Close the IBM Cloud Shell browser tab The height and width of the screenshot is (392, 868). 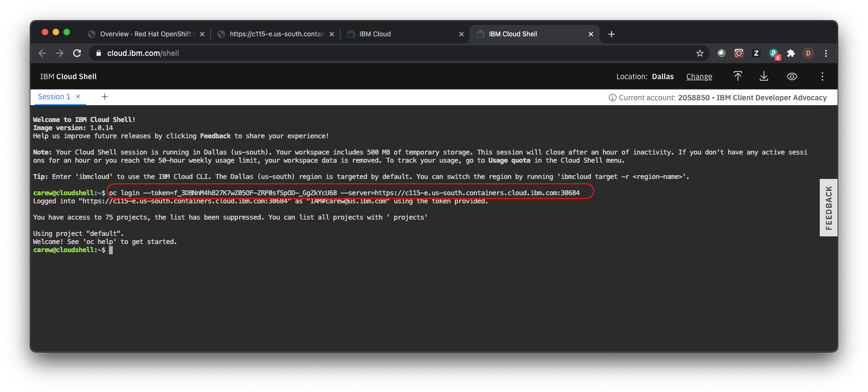(x=591, y=34)
